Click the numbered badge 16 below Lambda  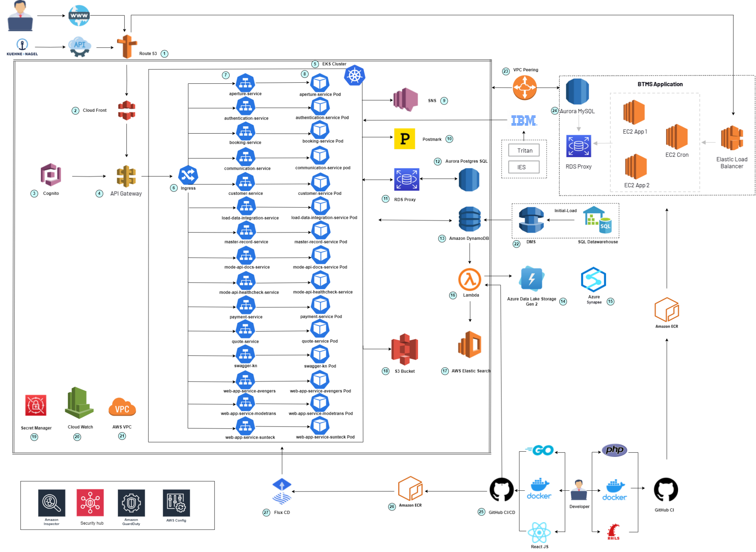(453, 295)
